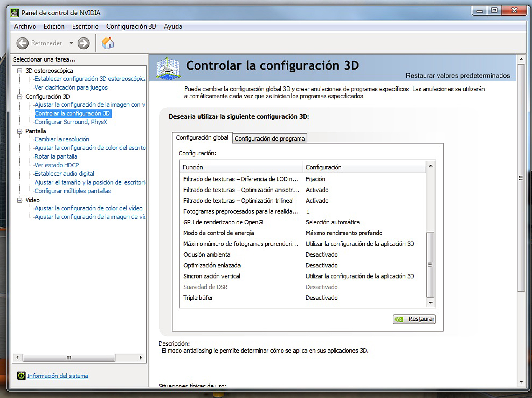Image resolution: width=532 pixels, height=398 pixels.
Task: Select Ver estado HDCP
Action: click(57, 165)
